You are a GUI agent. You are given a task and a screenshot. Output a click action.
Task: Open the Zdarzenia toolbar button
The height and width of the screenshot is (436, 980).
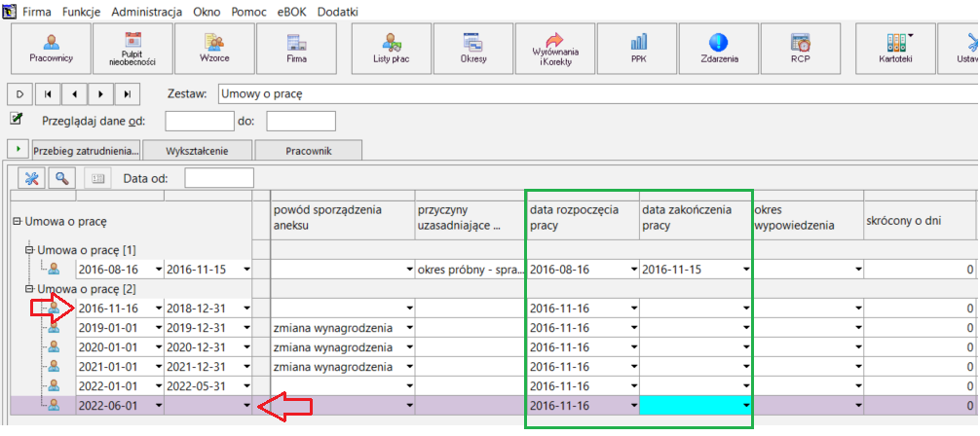[x=719, y=49]
